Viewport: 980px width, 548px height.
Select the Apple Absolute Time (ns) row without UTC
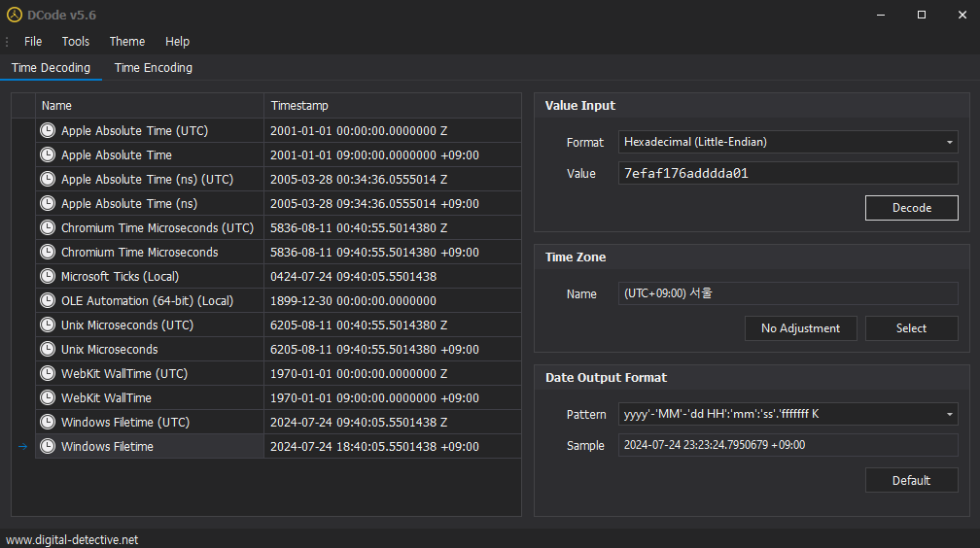point(128,204)
